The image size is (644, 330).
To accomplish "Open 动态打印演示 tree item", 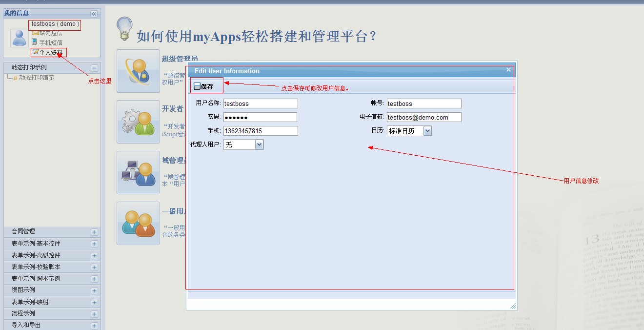I will pyautogui.click(x=37, y=78).
